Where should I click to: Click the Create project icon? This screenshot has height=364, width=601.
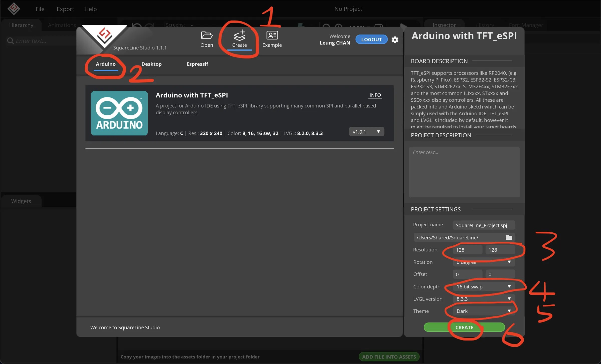pyautogui.click(x=239, y=36)
